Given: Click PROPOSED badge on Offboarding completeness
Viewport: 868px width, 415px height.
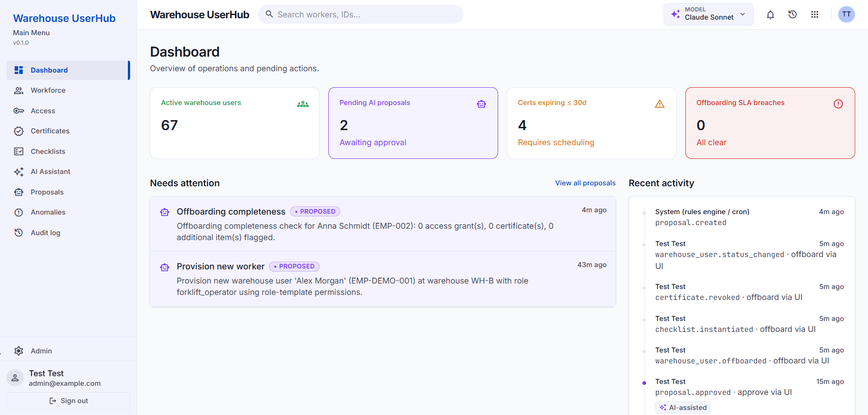Looking at the screenshot, I should pyautogui.click(x=315, y=212).
